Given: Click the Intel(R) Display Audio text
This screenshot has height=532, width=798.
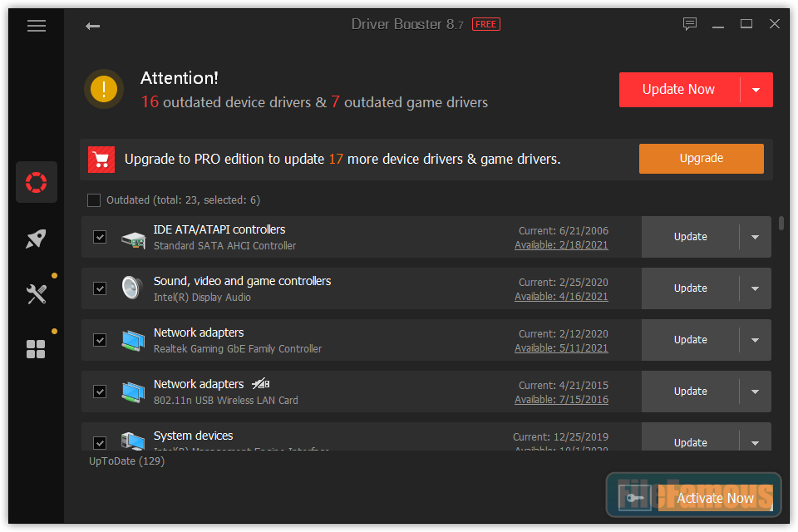Looking at the screenshot, I should (x=202, y=298).
